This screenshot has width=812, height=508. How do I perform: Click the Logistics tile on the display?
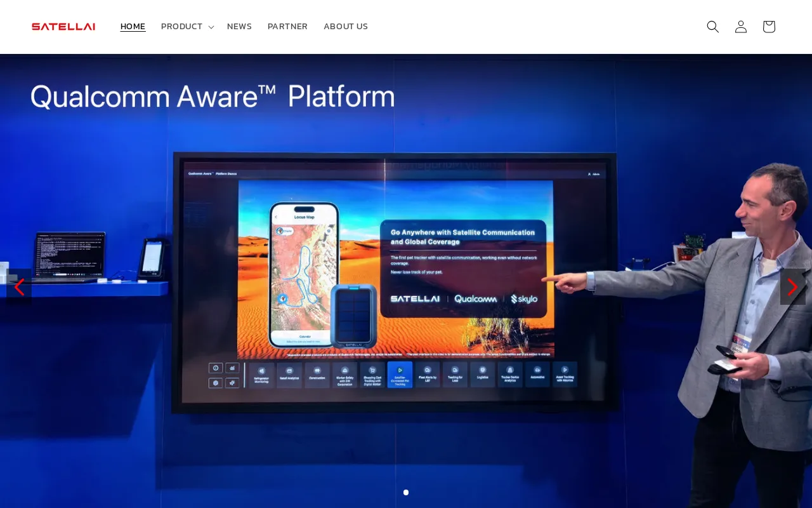(483, 374)
